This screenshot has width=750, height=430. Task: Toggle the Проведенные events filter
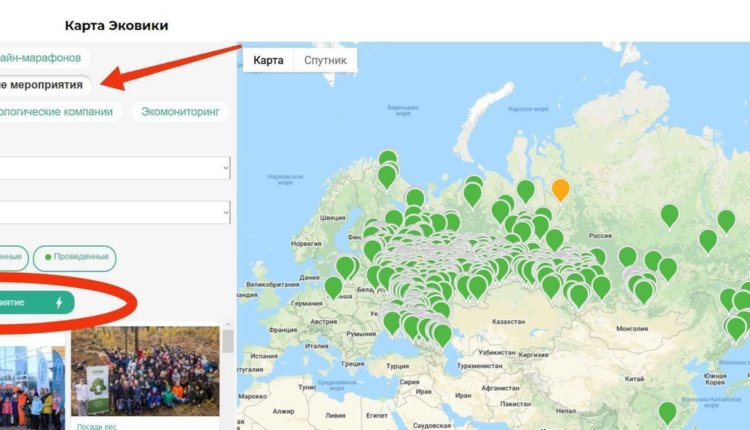click(73, 257)
